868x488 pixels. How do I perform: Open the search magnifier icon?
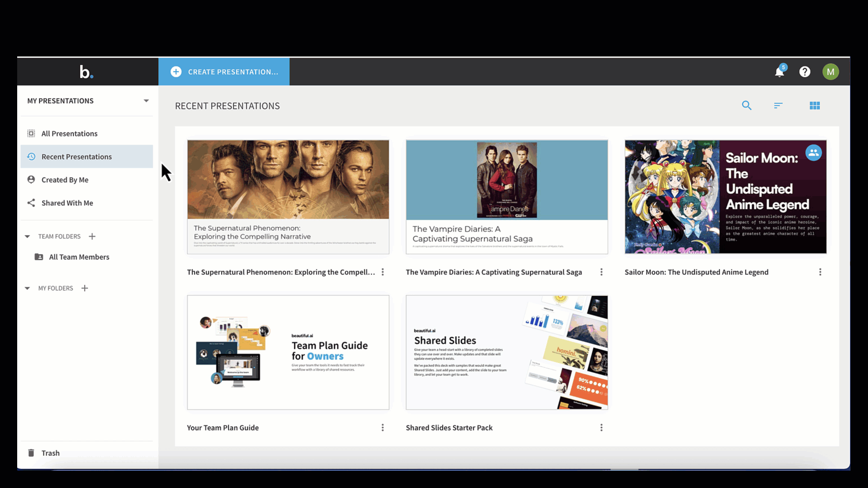pyautogui.click(x=747, y=106)
